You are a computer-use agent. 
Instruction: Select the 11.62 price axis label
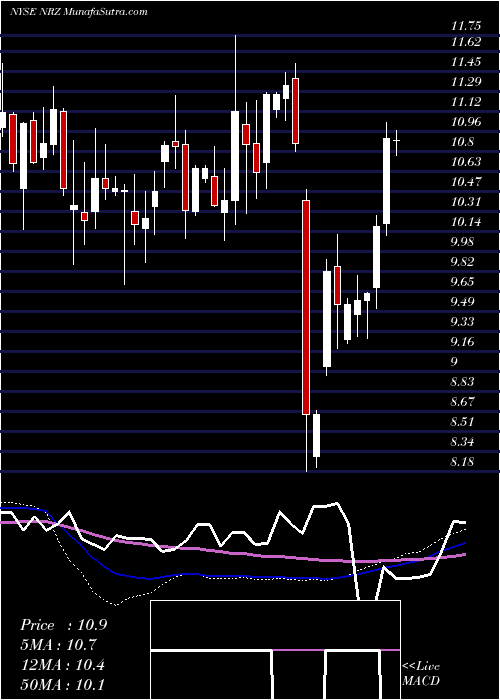click(466, 42)
